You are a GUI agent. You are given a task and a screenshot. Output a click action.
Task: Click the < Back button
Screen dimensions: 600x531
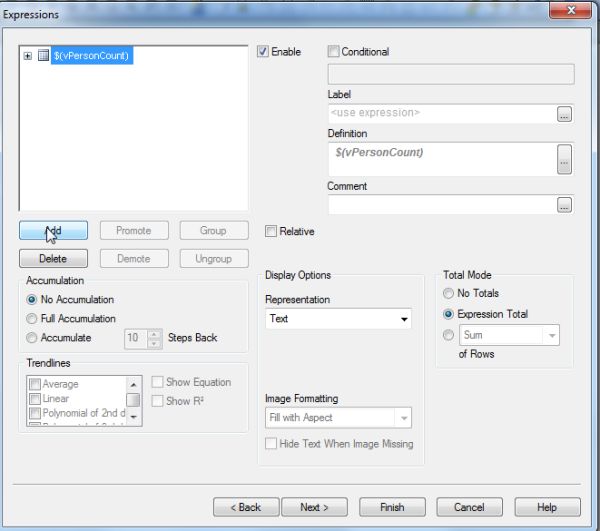coord(246,507)
